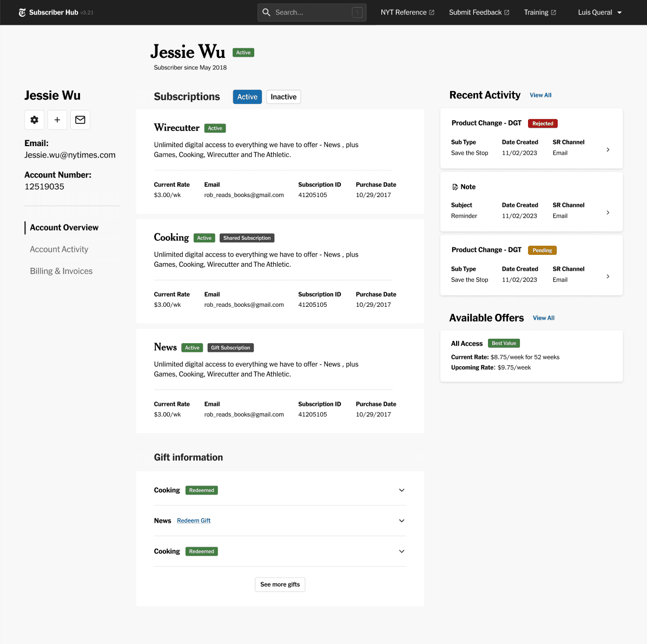
Task: Click the Redeem Gift link
Action: click(x=194, y=521)
